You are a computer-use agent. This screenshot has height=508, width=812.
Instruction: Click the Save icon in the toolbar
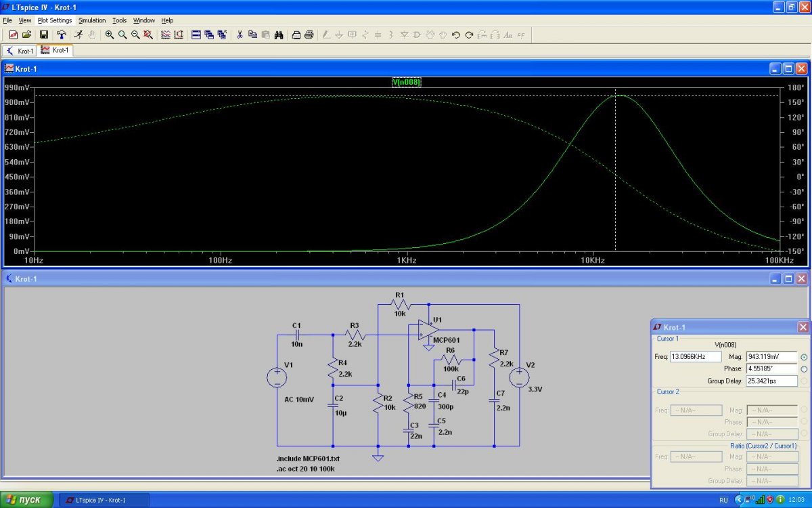coord(44,35)
